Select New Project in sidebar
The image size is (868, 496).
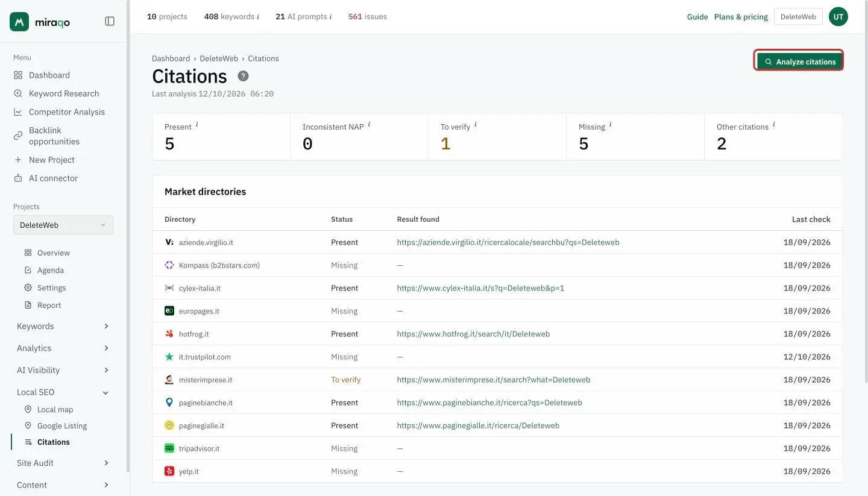45,160
